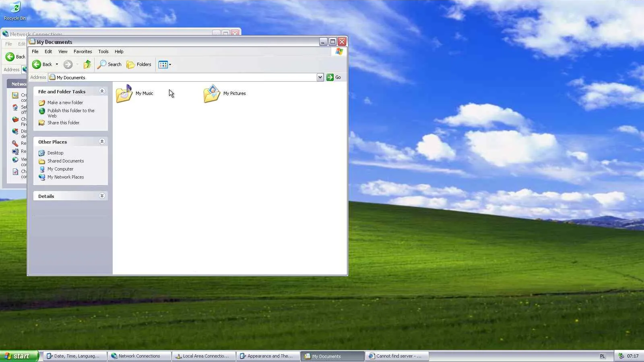Click the clock showing 07:17
This screenshot has height=362, width=644.
tap(633, 356)
